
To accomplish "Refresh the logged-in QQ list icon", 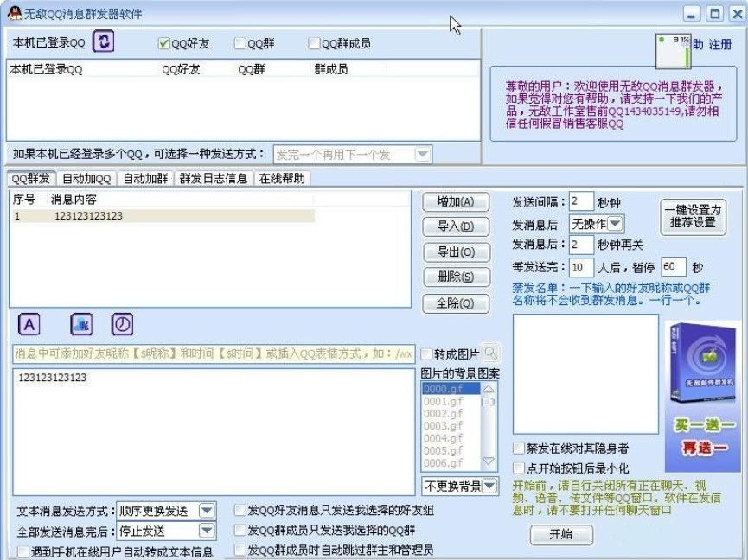I will tap(103, 41).
